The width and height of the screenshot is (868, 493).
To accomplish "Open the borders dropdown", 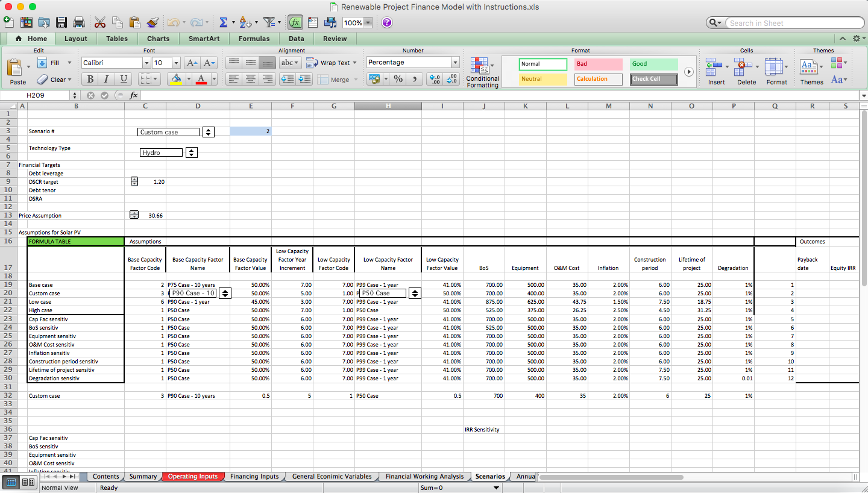I will pyautogui.click(x=156, y=79).
